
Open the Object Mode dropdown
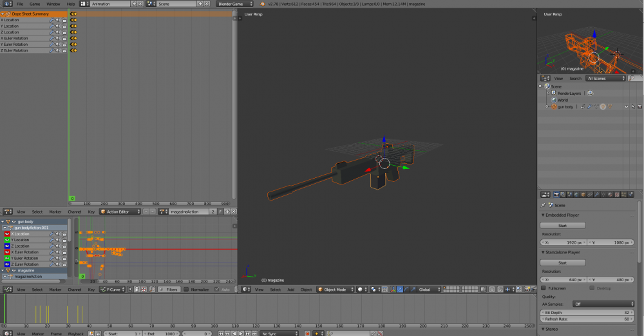tap(335, 290)
